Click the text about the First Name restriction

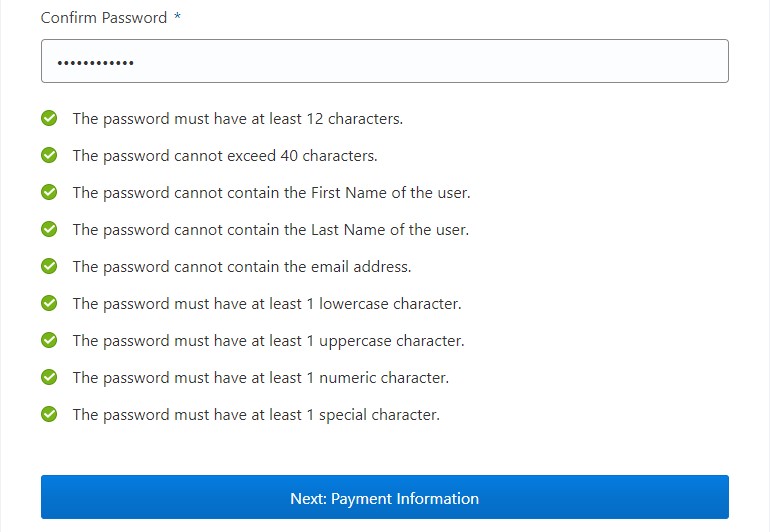(x=271, y=193)
